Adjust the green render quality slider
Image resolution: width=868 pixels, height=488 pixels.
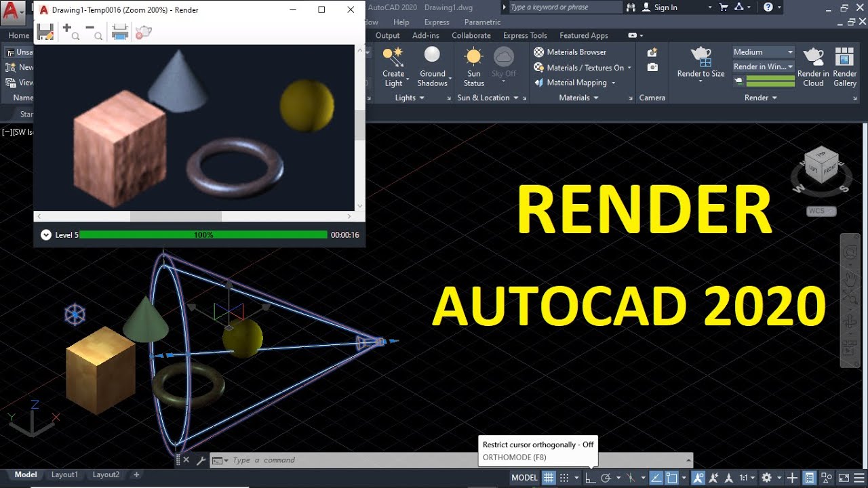770,81
